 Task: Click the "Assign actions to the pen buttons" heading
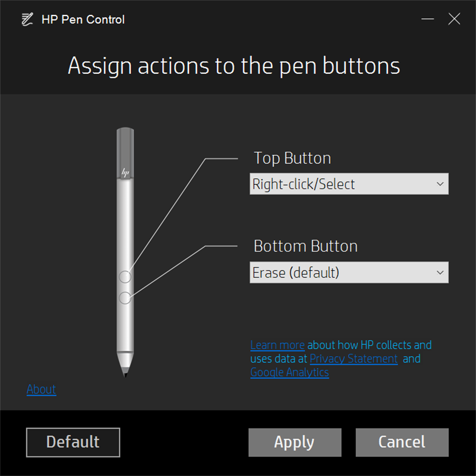(x=234, y=66)
